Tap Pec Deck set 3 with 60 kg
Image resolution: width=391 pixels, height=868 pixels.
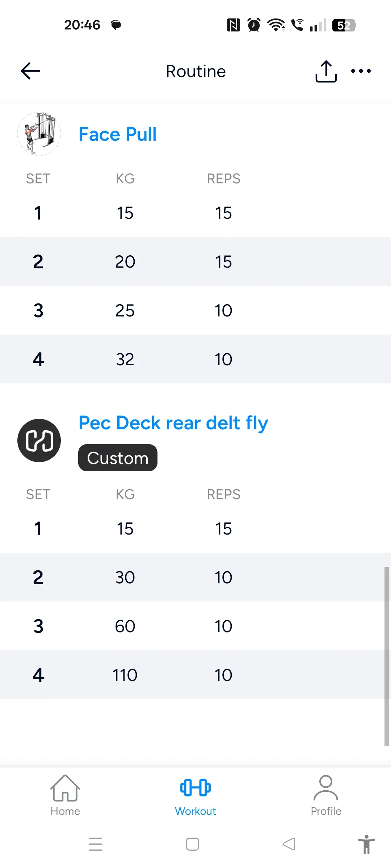point(125,626)
